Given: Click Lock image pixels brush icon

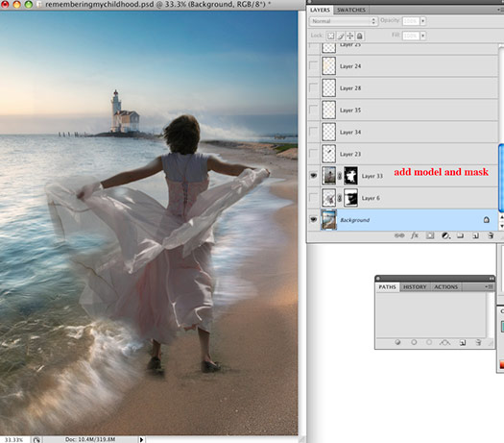Looking at the screenshot, I should click(x=341, y=36).
